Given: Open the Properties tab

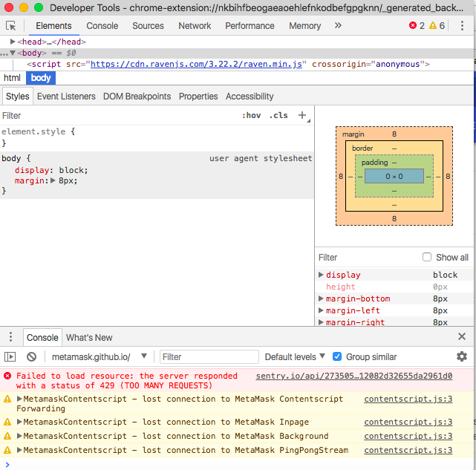Looking at the screenshot, I should (x=198, y=97).
